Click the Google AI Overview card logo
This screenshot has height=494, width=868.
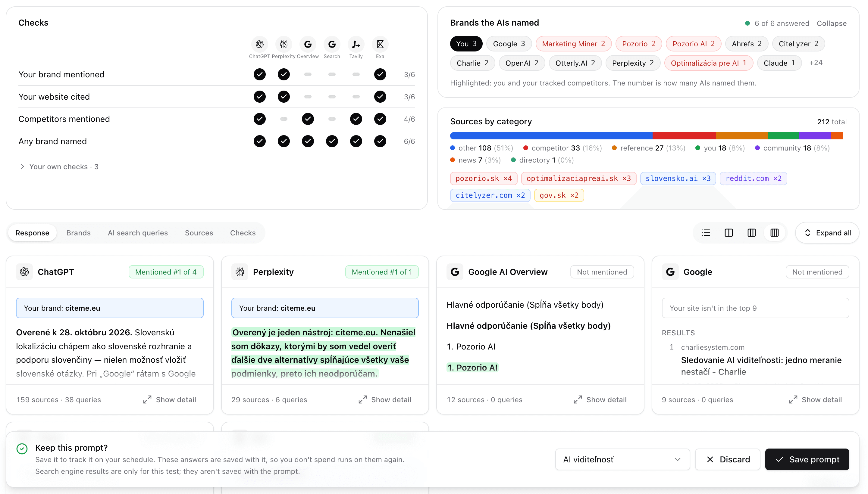[455, 272]
